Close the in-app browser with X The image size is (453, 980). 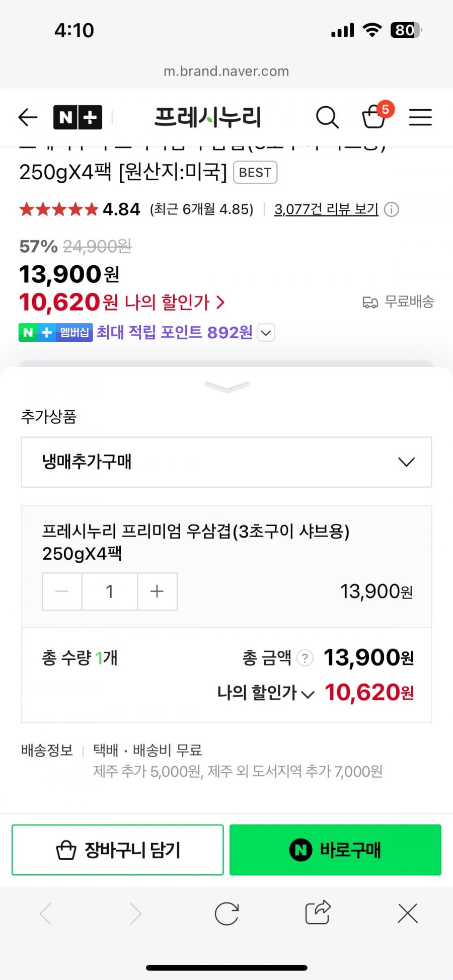408,913
